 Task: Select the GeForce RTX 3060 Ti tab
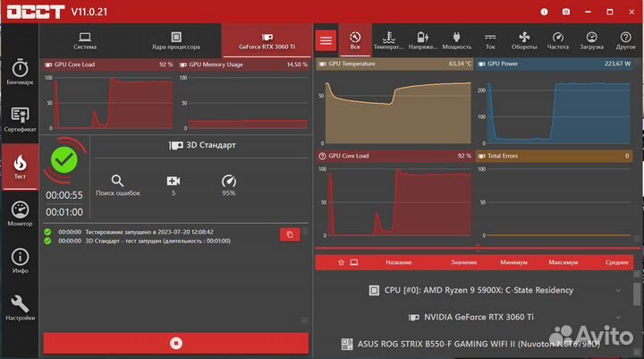[267, 41]
